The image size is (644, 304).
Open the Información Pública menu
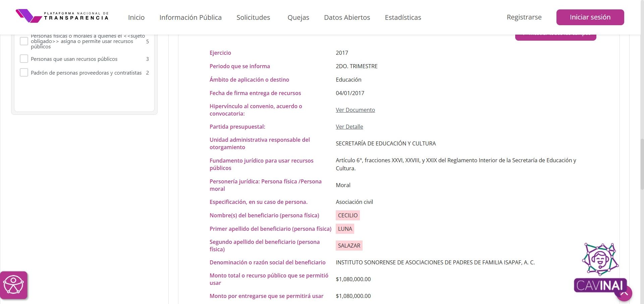click(190, 17)
